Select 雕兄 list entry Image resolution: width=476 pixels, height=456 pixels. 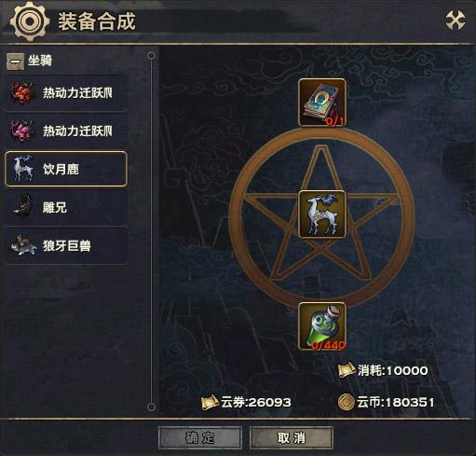click(x=66, y=207)
